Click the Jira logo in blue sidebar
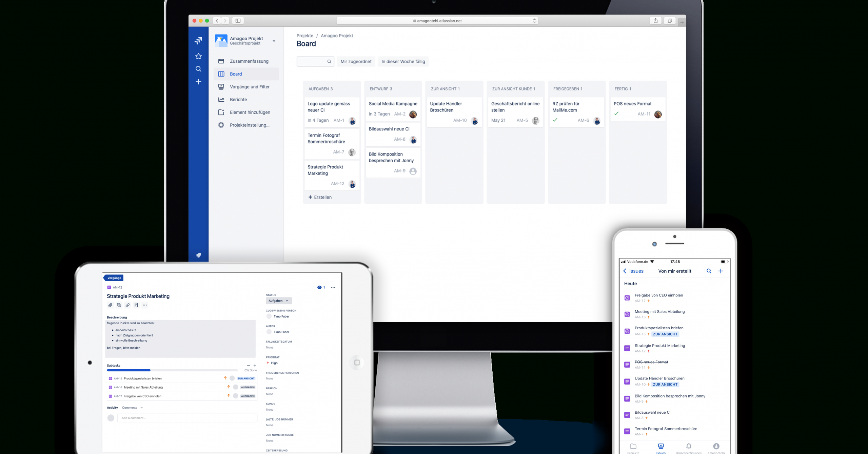This screenshot has width=868, height=454. click(x=198, y=41)
